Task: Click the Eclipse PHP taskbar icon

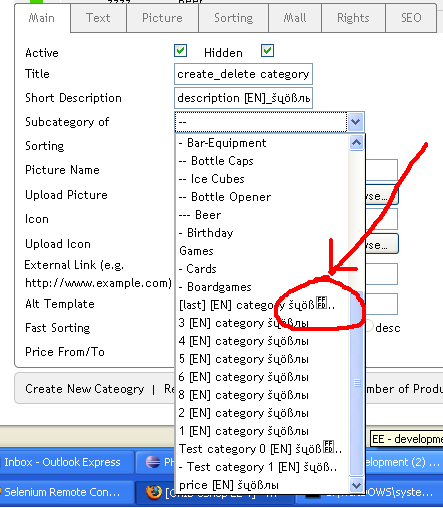Action: pyautogui.click(x=153, y=462)
